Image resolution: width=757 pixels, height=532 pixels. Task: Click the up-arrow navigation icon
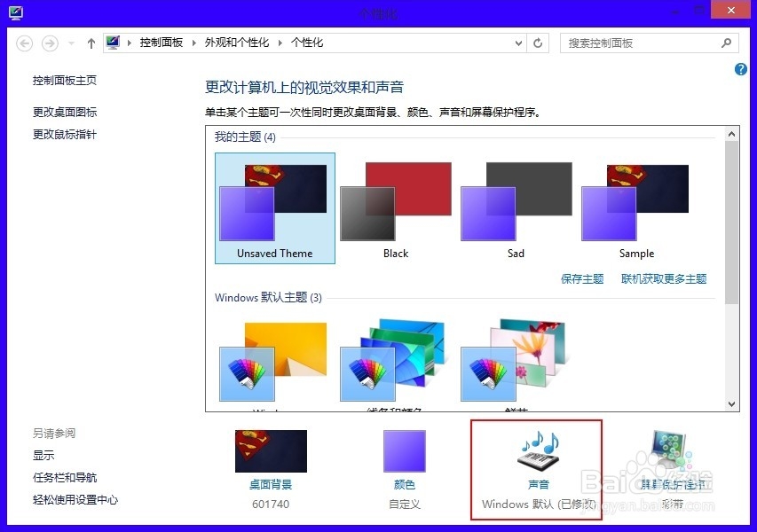pyautogui.click(x=91, y=43)
